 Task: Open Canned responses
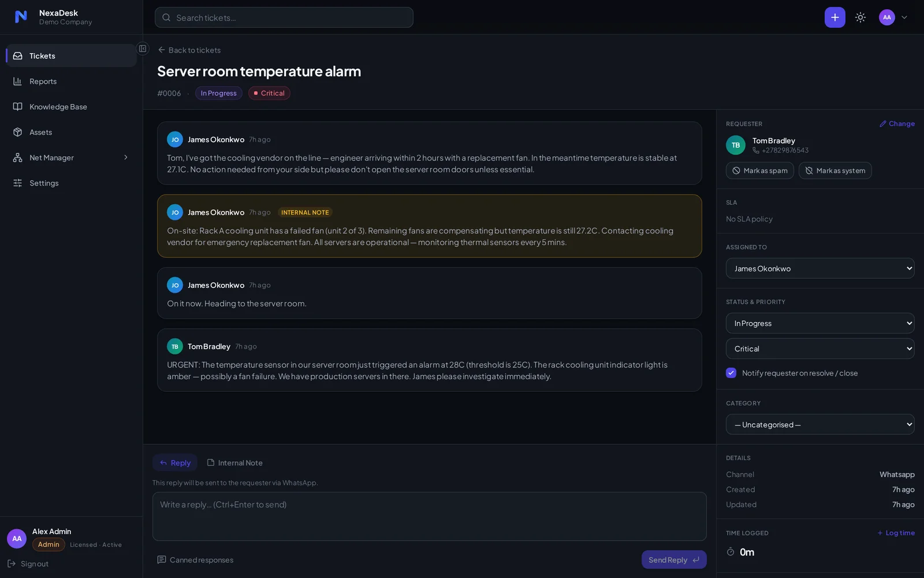coord(195,560)
